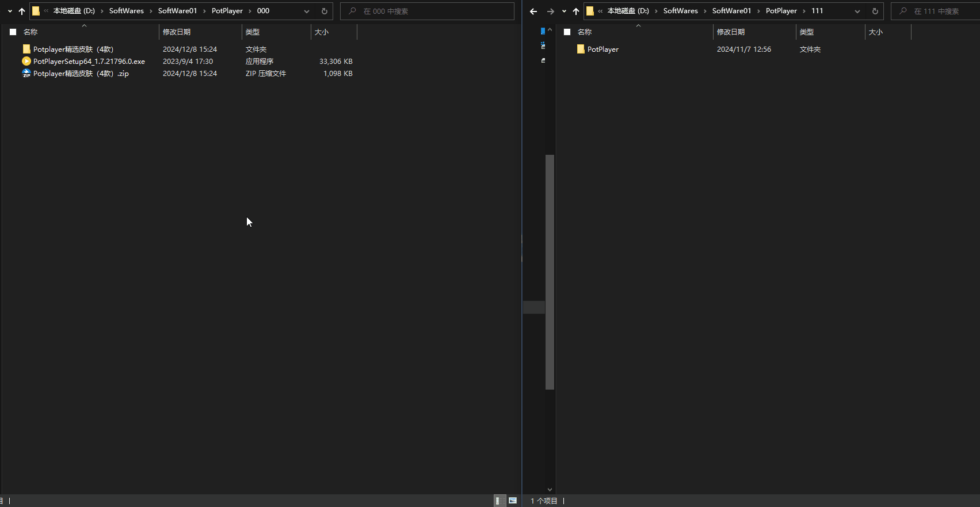The width and height of the screenshot is (980, 507).
Task: Click 000 breadcrumb in left address bar
Action: pos(263,11)
